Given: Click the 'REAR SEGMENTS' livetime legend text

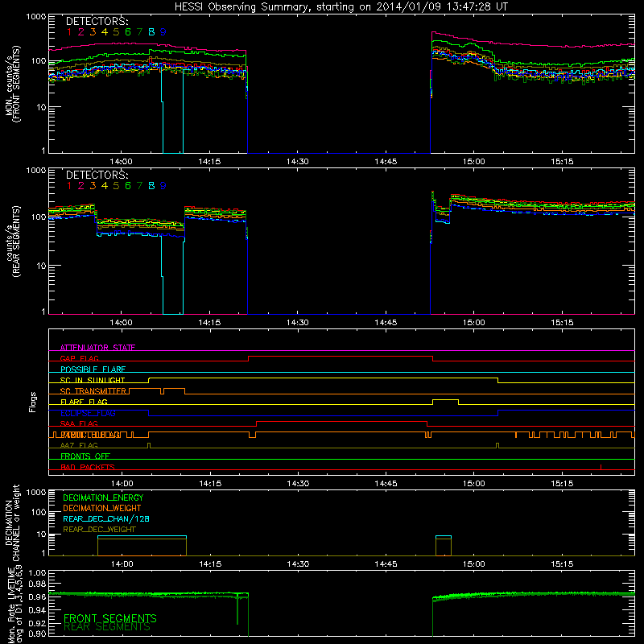Looking at the screenshot, I should tap(107, 627).
